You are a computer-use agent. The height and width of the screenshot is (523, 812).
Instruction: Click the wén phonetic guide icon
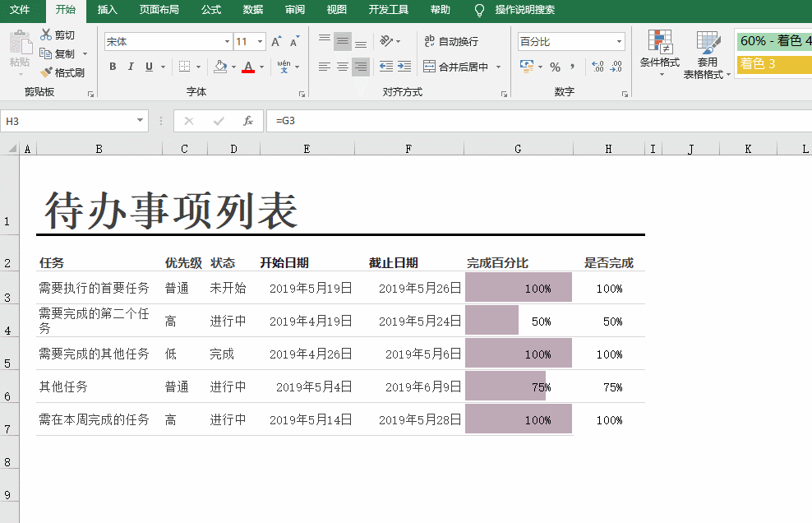click(284, 67)
